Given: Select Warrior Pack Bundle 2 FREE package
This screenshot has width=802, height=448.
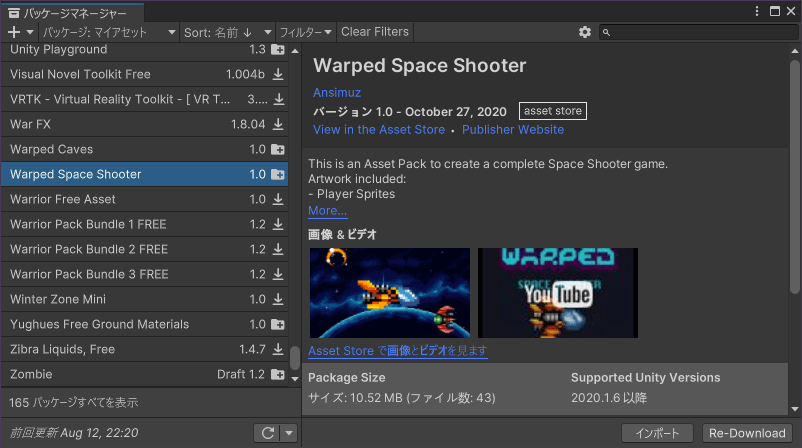Looking at the screenshot, I should click(x=145, y=249).
